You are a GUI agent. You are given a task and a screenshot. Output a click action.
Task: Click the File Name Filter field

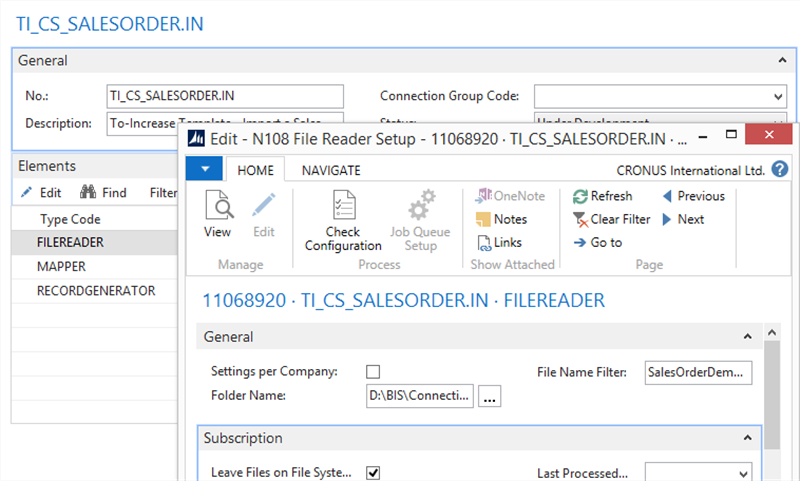[698, 372]
